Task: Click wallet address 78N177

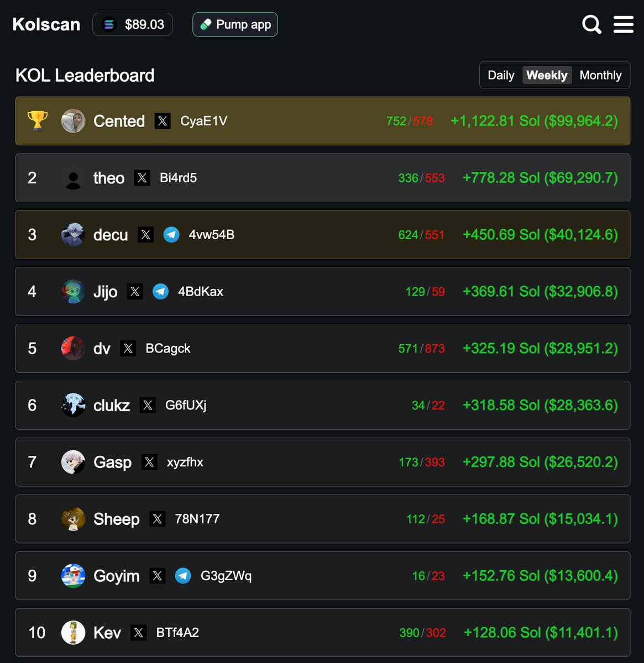Action: [x=197, y=519]
